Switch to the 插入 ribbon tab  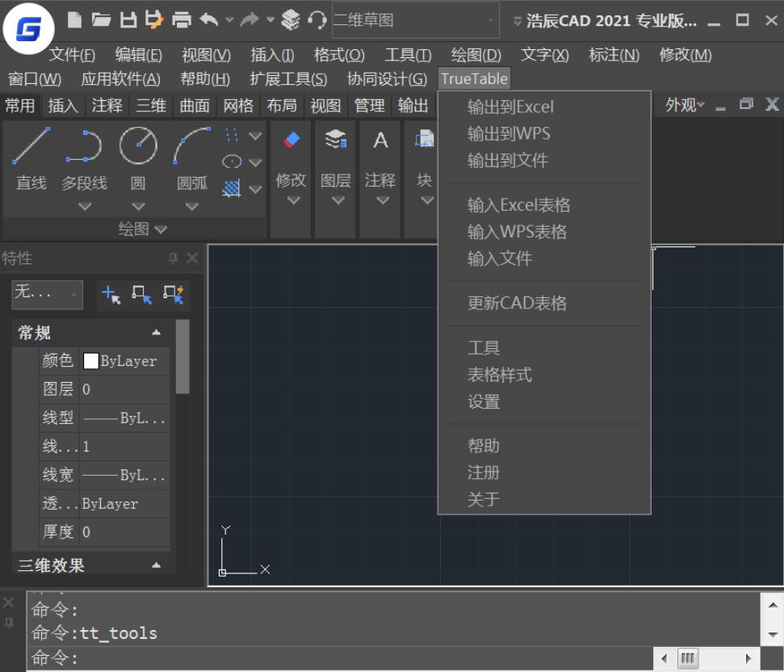(63, 106)
